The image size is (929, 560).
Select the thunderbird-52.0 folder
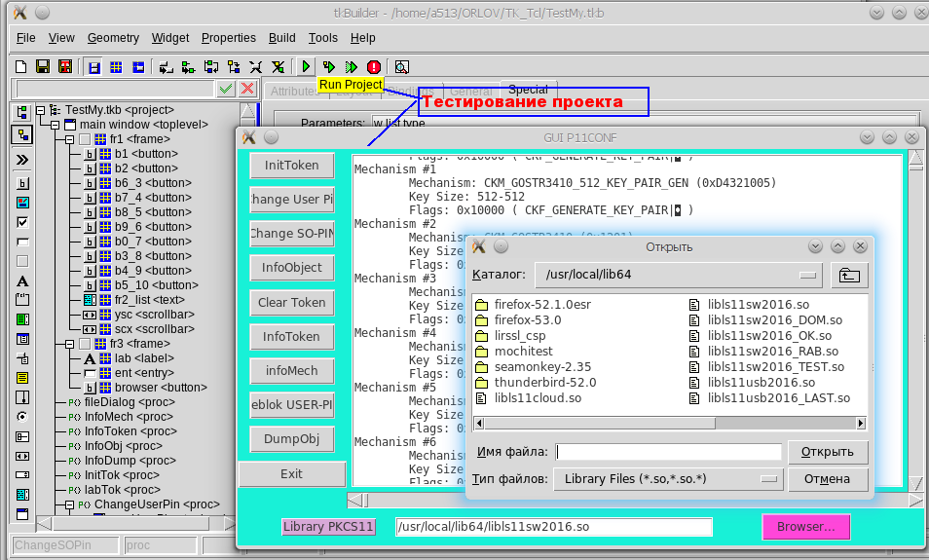pos(545,383)
